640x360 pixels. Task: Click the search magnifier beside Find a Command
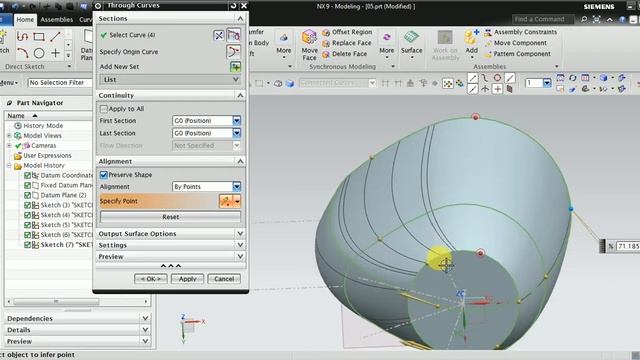tap(584, 19)
